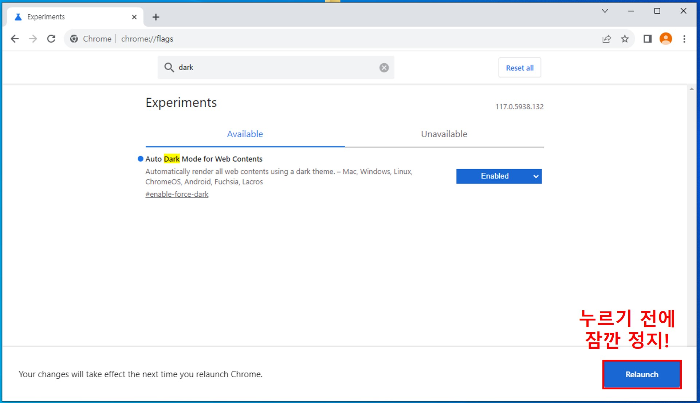Open the Chrome three-dot menu
Screen dimensions: 700x403
[684, 39]
